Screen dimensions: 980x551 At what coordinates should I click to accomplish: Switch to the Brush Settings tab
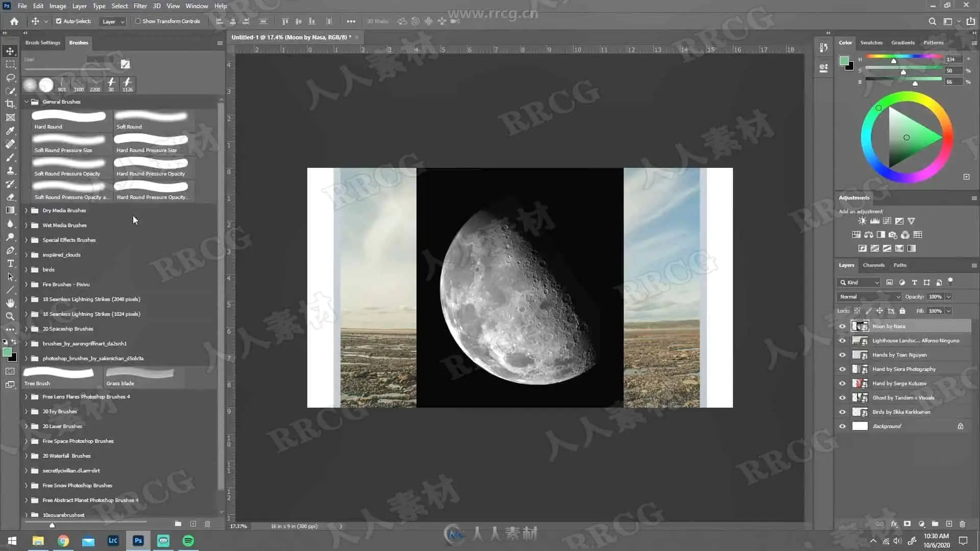43,43
